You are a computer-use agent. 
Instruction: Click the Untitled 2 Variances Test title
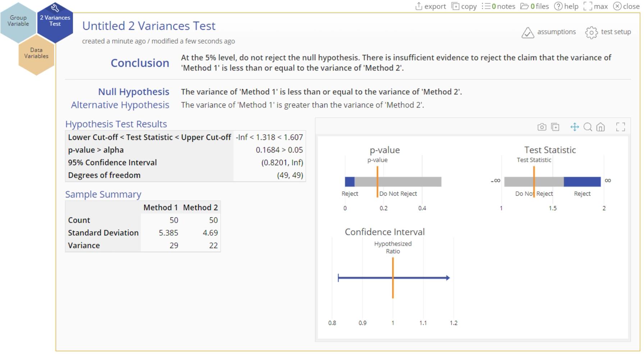149,26
